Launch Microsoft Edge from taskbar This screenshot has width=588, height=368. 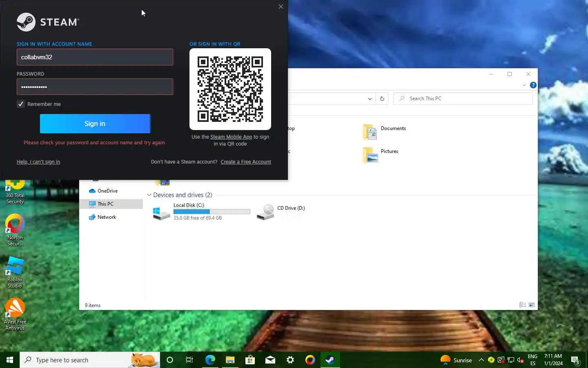pyautogui.click(x=210, y=360)
